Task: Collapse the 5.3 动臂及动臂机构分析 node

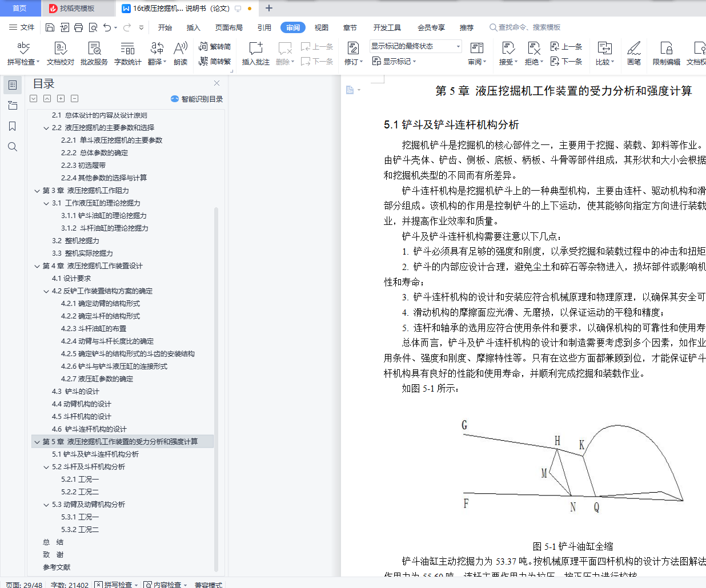Action: [46, 505]
